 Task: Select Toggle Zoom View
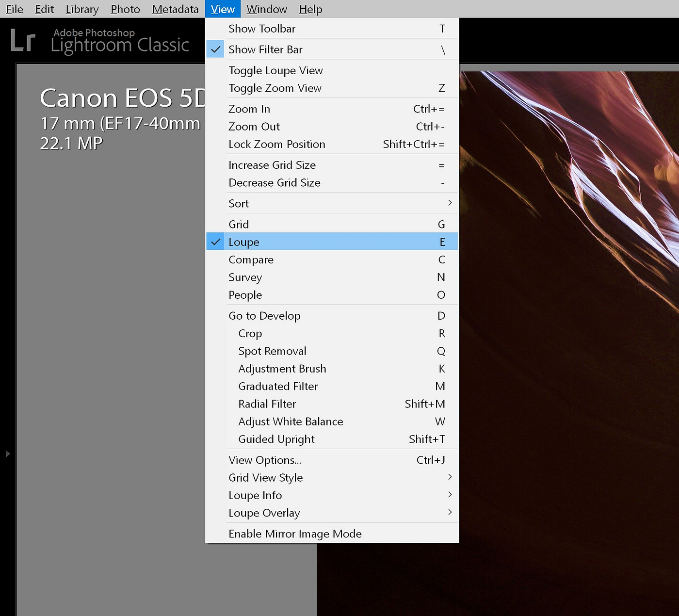point(332,88)
